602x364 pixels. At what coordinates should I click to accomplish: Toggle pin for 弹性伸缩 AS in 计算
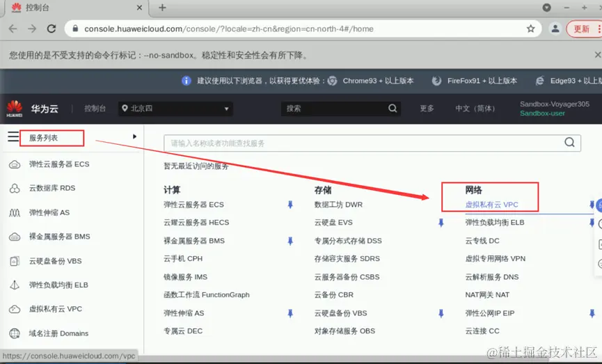coord(290,313)
